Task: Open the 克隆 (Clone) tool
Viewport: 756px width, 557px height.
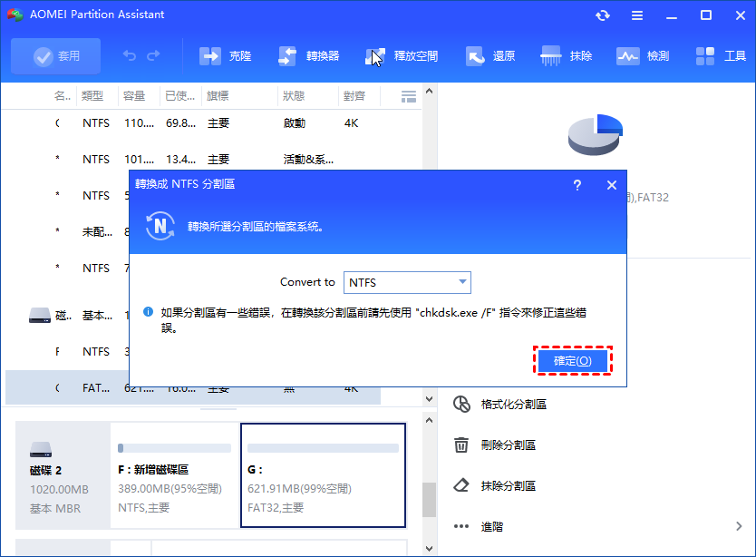Action: 225,56
